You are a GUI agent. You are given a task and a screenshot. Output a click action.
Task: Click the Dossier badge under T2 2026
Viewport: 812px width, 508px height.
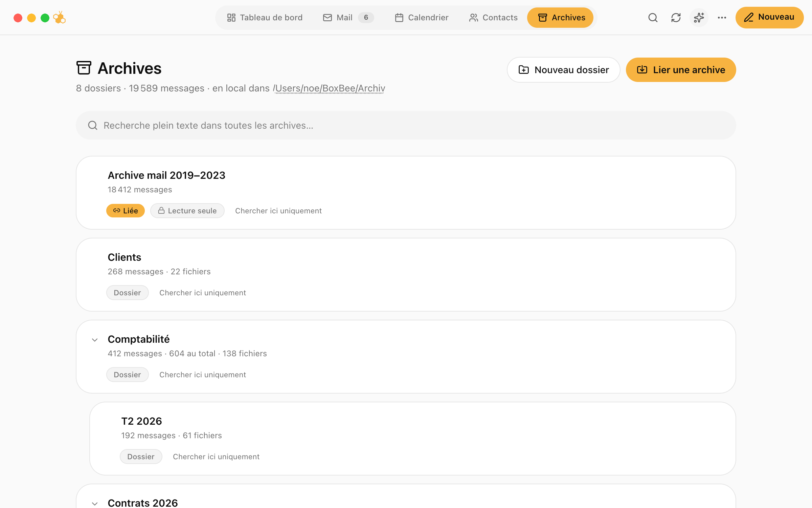pyautogui.click(x=141, y=457)
